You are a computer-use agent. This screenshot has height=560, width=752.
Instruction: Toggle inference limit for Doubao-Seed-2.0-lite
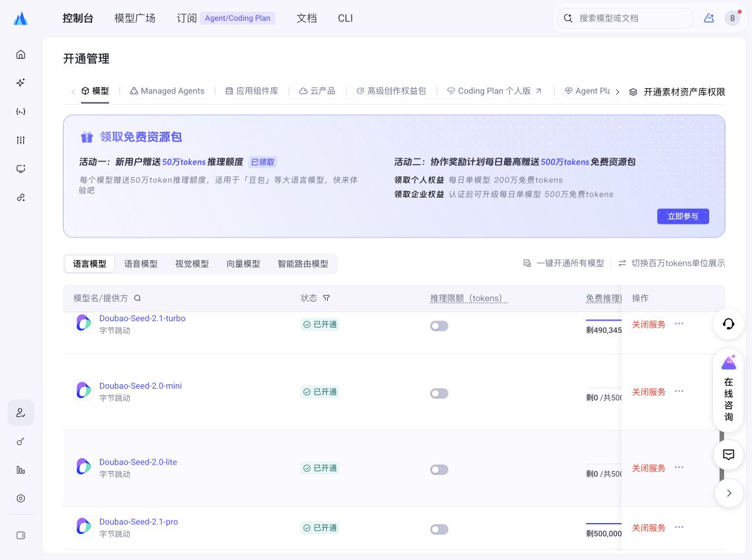(x=439, y=470)
